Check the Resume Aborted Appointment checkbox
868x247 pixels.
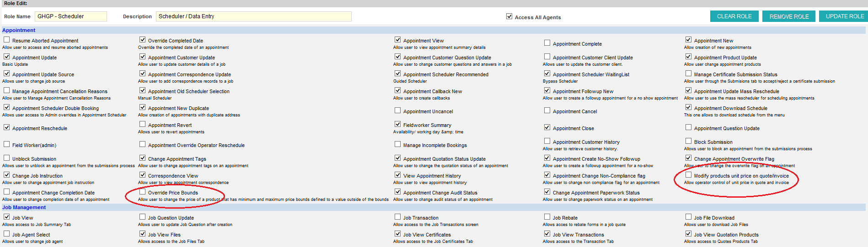[x=7, y=40]
